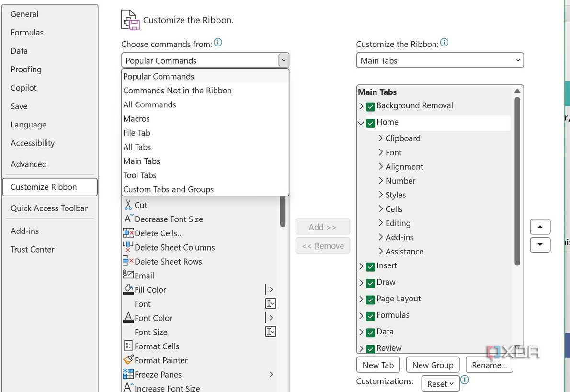Select Tool Tabs dropdown option

point(205,175)
